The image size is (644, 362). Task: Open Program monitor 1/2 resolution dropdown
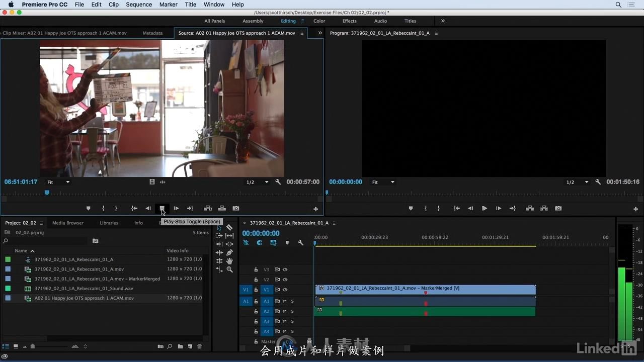coord(577,182)
